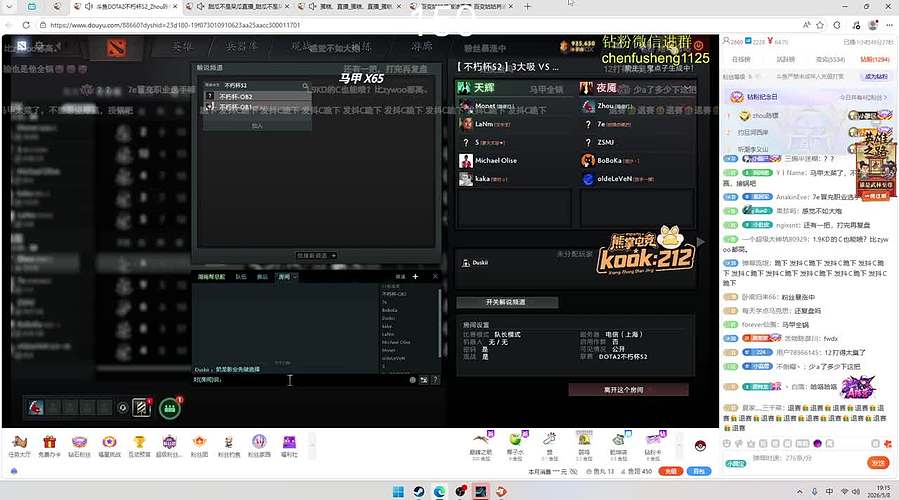Click the 加入 join button under channel list
899x500 pixels.
click(257, 126)
